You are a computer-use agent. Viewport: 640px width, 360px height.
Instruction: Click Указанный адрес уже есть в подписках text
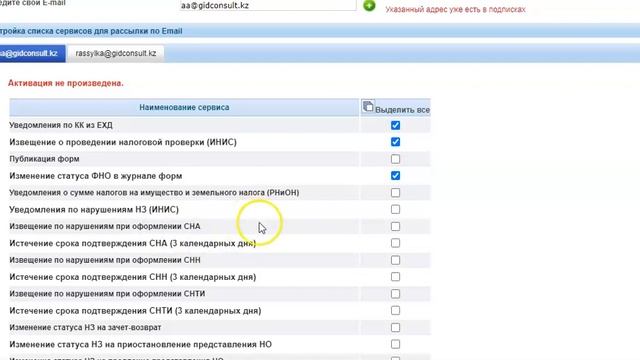coord(456,9)
